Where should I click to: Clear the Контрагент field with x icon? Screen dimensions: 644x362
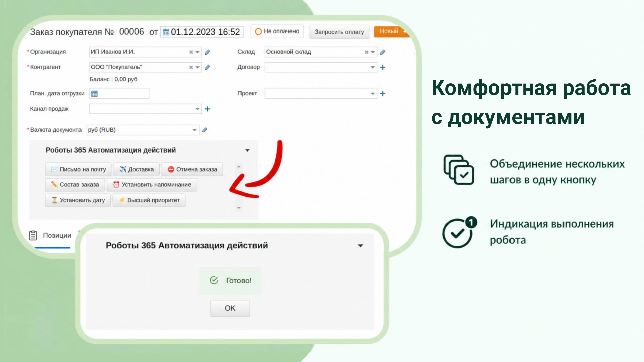[191, 67]
